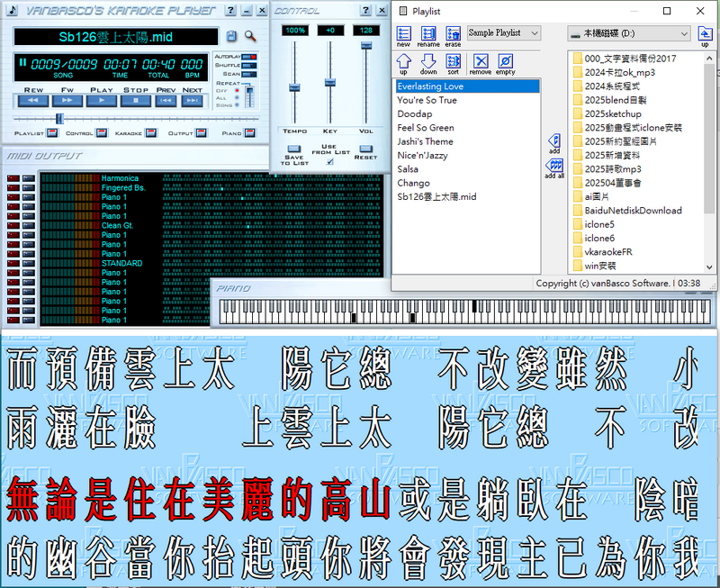The image size is (720, 588).
Task: Click the folder list scrollbar down arrow
Action: [709, 267]
